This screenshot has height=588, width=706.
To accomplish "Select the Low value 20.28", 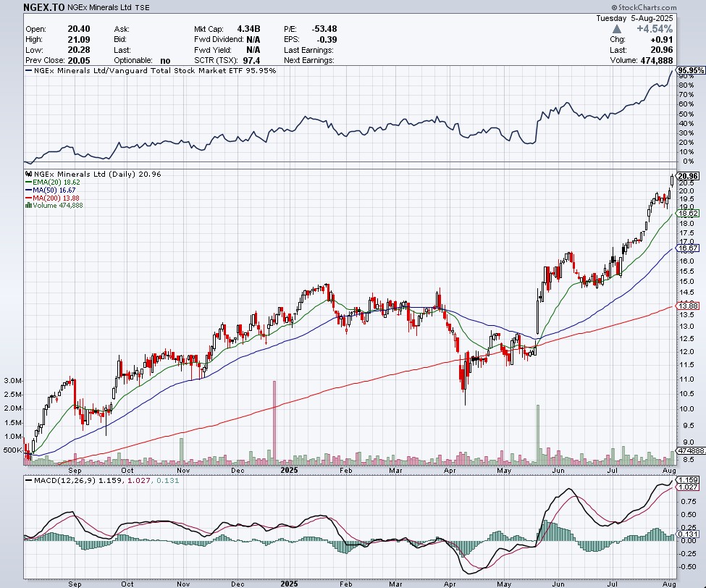I will click(79, 50).
